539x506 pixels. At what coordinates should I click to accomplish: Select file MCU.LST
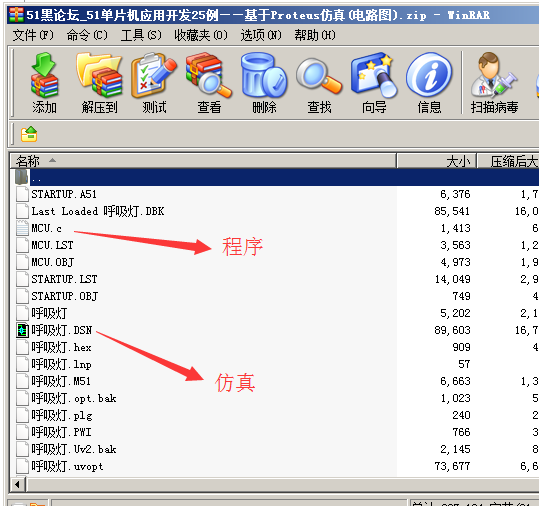click(52, 245)
